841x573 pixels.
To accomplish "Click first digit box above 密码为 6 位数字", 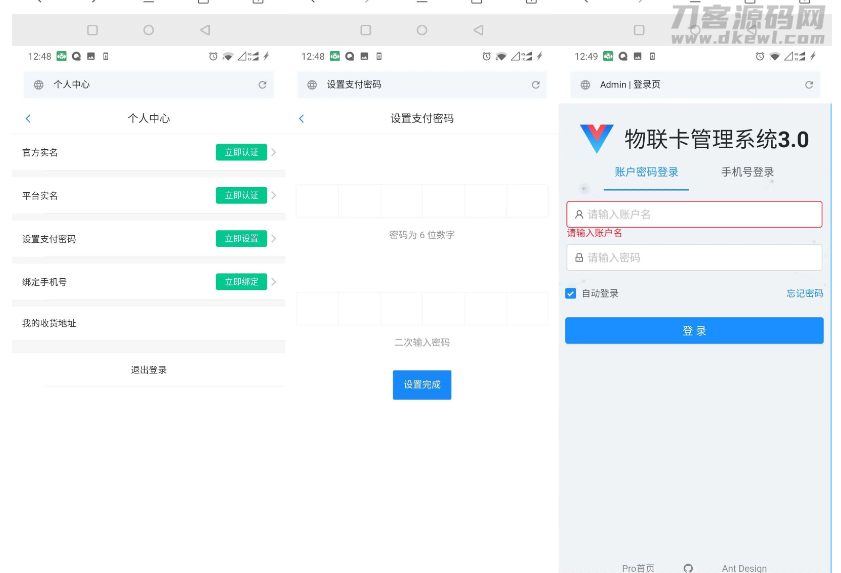I will tap(317, 201).
